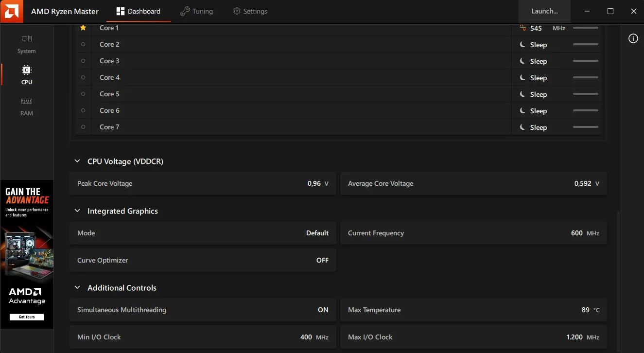
Task: Click the circle marker beside Core 7
Action: (83, 127)
